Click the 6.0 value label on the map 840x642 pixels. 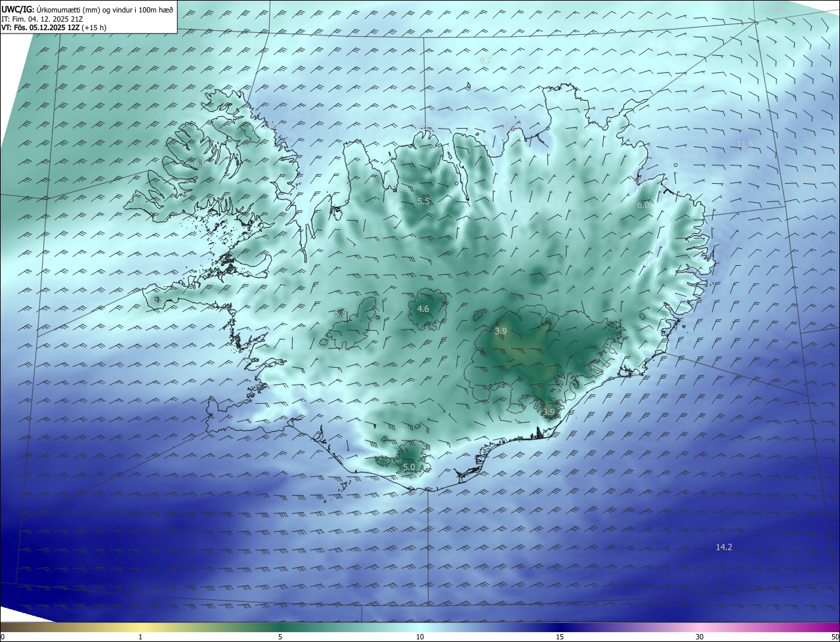point(644,205)
